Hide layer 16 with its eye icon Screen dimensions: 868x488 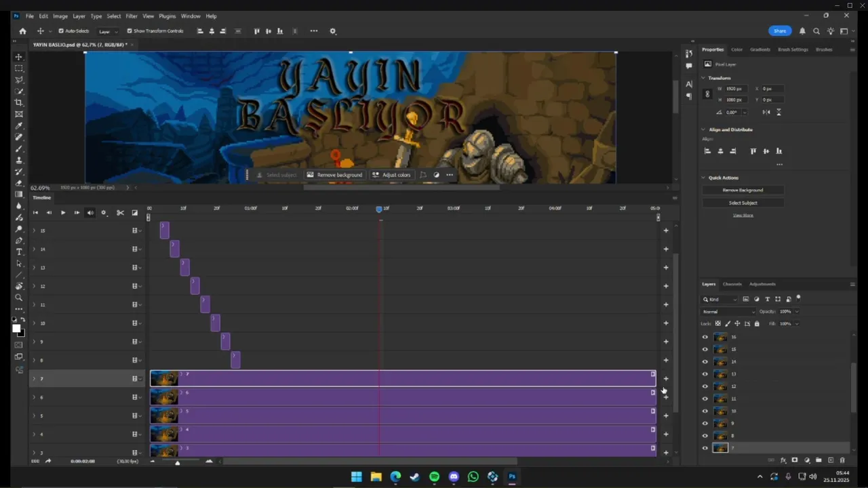(x=705, y=337)
